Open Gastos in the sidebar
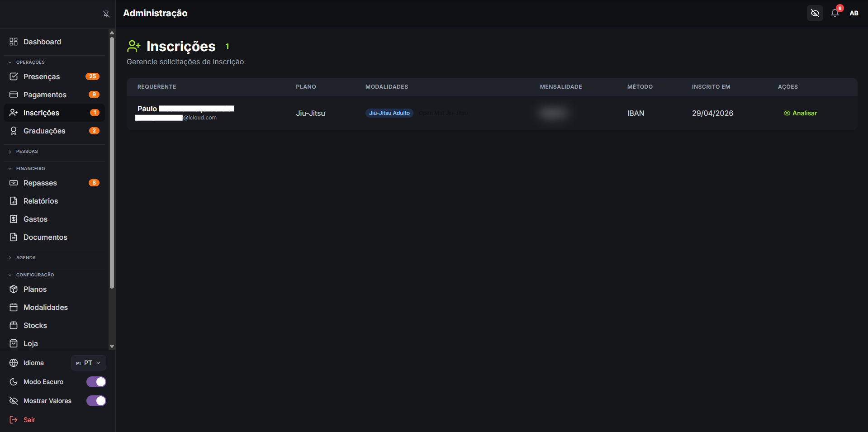 (54, 219)
